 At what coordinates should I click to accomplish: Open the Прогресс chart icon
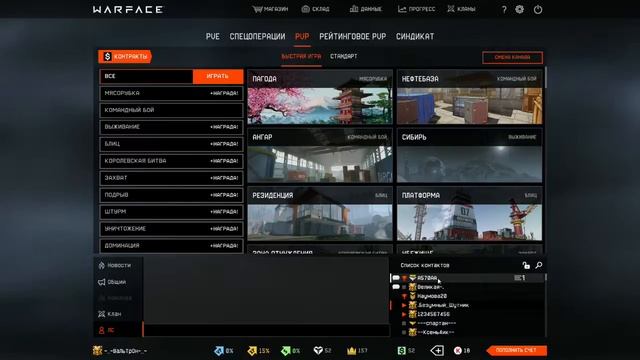402,9
